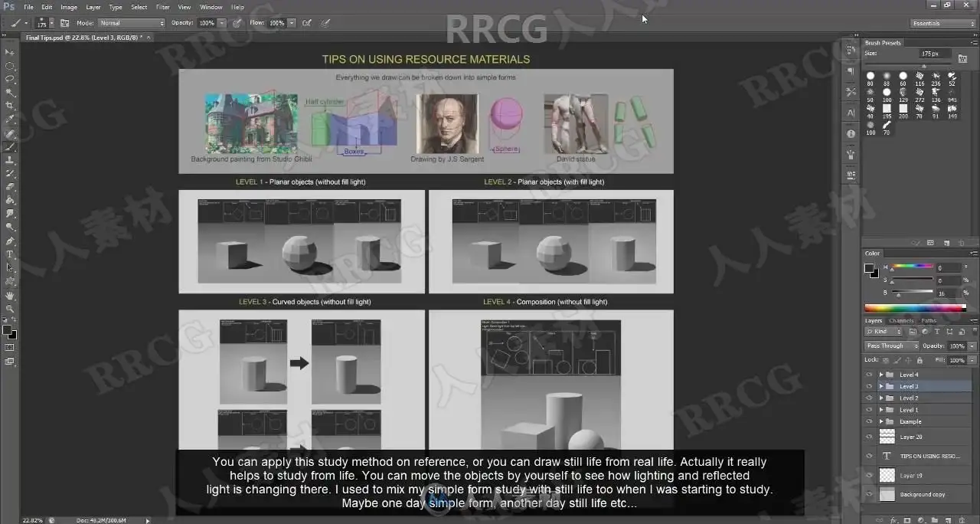Open the Layer menu
This screenshot has width=980, height=524.
pos(93,7)
